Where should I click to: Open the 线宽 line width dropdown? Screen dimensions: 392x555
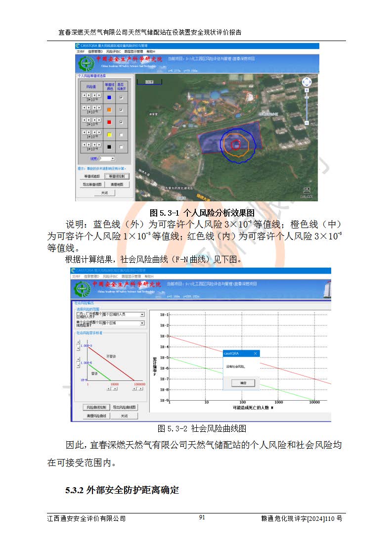113,158
